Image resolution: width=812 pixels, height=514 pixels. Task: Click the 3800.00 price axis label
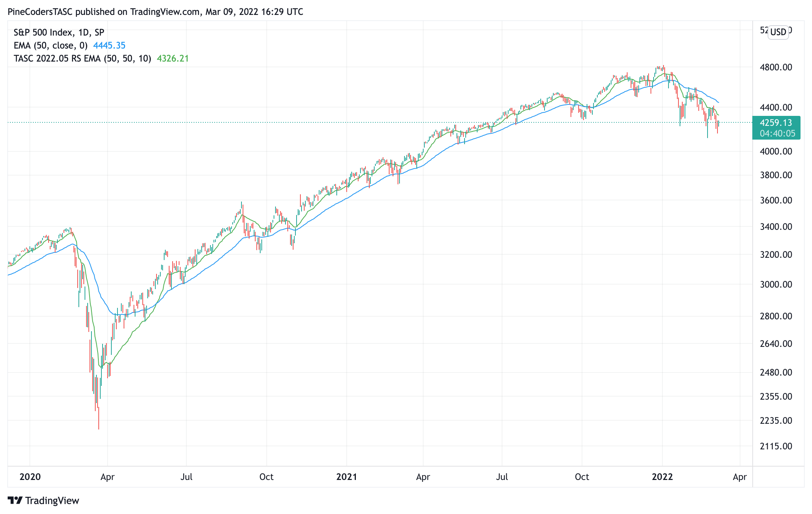click(776, 175)
